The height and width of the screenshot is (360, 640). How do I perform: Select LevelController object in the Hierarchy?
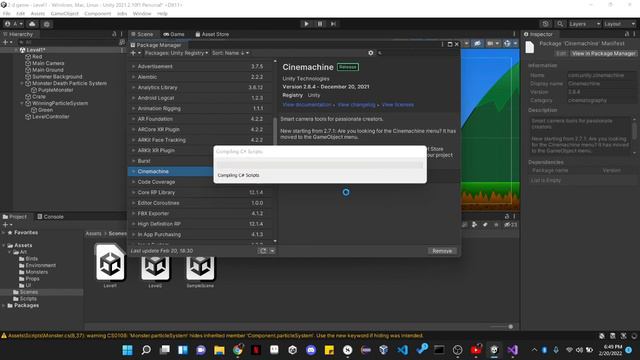coord(50,116)
